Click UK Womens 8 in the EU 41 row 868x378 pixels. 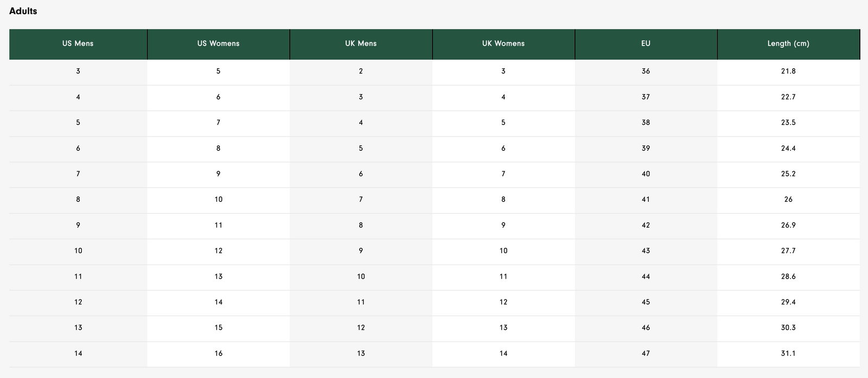point(503,200)
